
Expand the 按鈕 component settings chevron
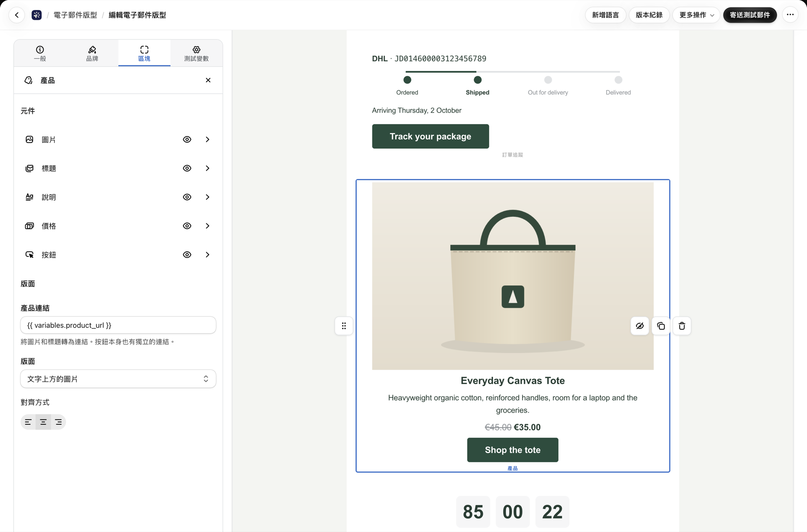point(207,255)
